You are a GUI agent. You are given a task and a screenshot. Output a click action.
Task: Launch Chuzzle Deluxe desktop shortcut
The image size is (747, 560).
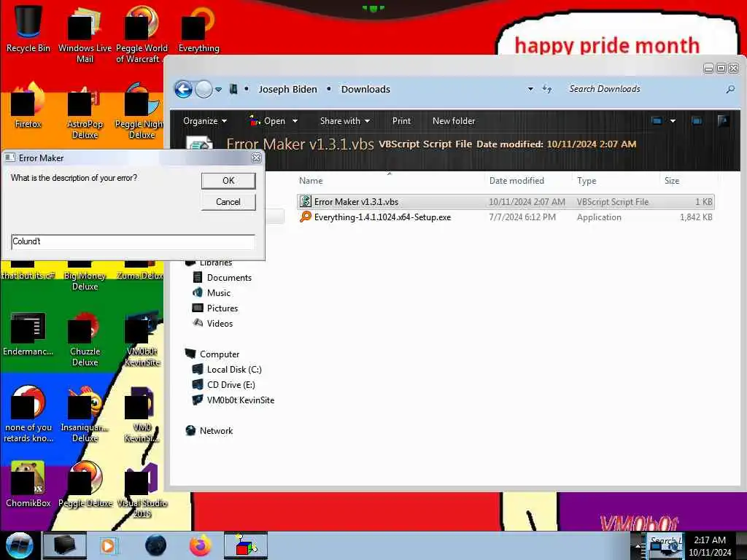pos(85,338)
